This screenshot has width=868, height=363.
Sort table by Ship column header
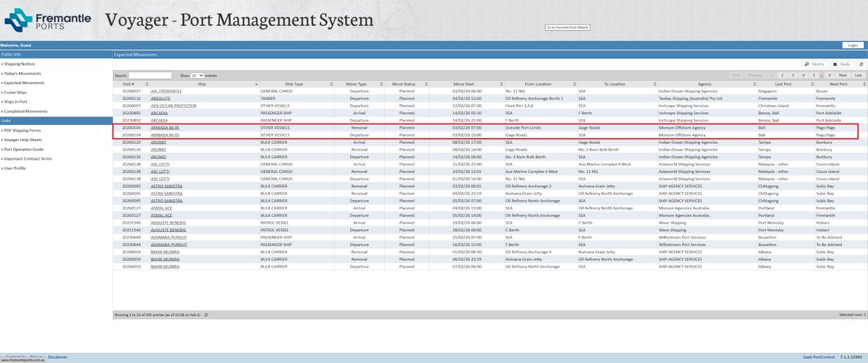(x=204, y=84)
